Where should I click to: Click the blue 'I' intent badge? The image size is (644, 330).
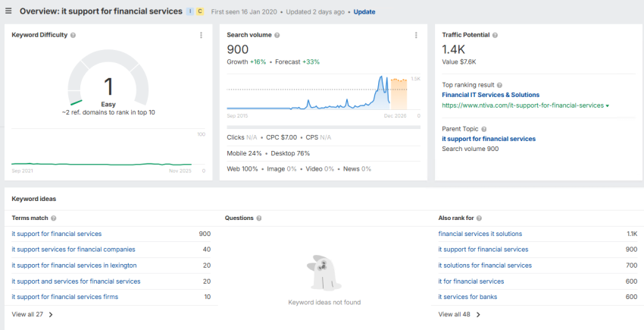pos(189,11)
